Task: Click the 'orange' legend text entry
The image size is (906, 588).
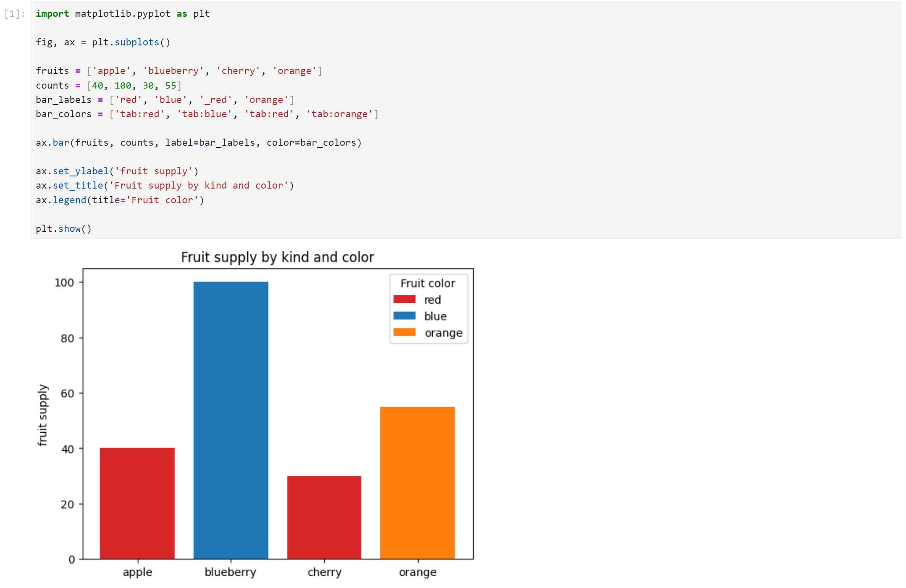Action: pos(443,333)
